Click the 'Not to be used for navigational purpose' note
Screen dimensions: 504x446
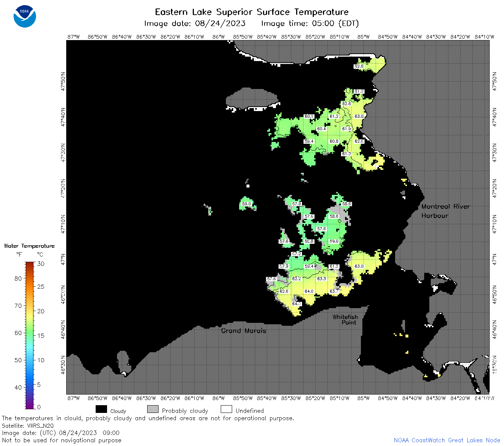tap(61, 440)
